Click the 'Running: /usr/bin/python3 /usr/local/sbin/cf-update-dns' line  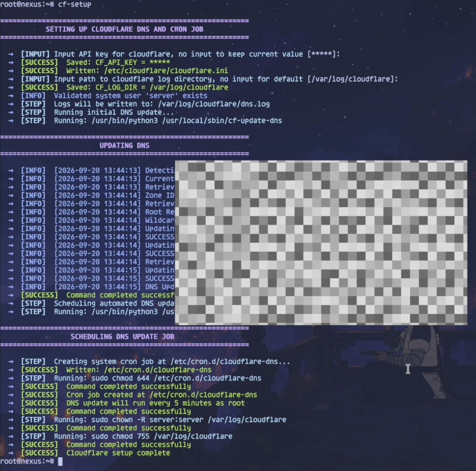pyautogui.click(x=145, y=121)
